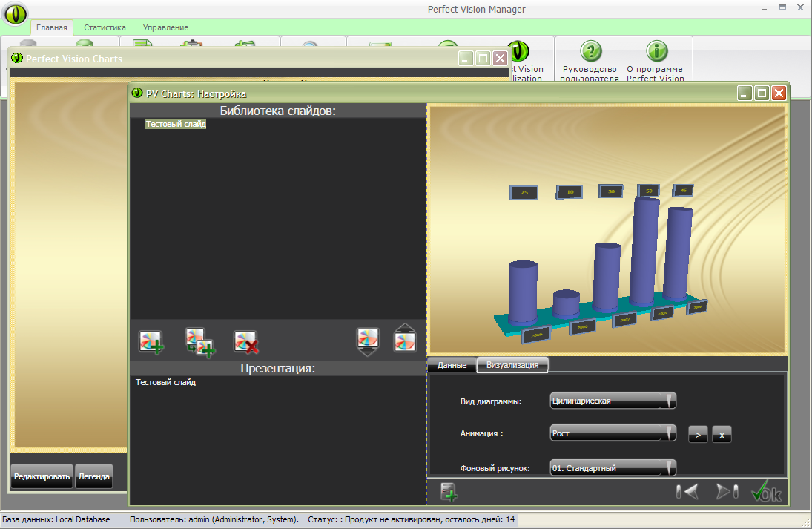
Task: Maximize the PV Charts: Настройка window
Action: click(x=762, y=93)
